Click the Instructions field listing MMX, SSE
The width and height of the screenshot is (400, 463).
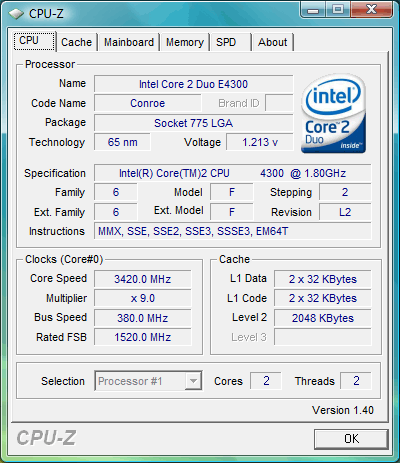[233, 231]
